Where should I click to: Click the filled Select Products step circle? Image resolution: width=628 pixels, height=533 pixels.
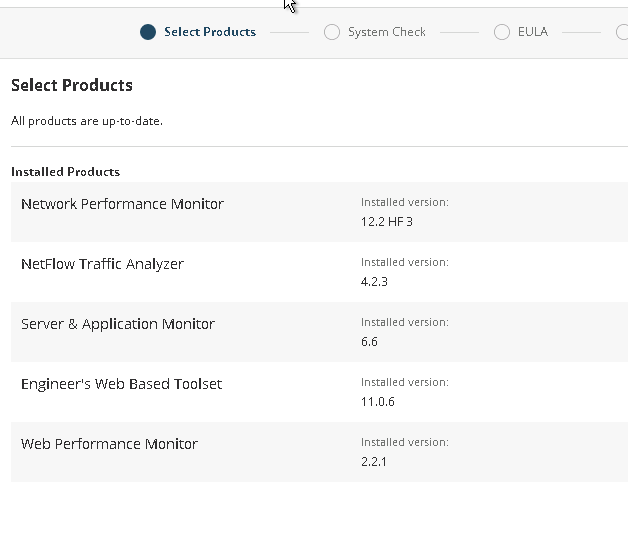tap(148, 32)
